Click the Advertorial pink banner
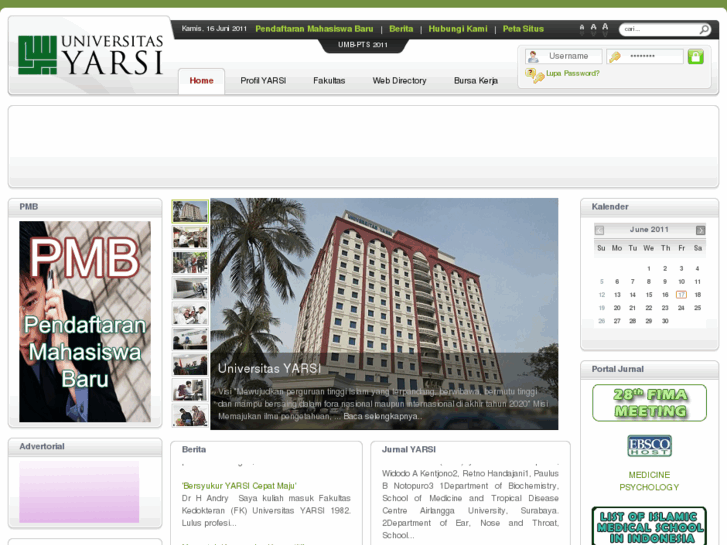 (79, 492)
